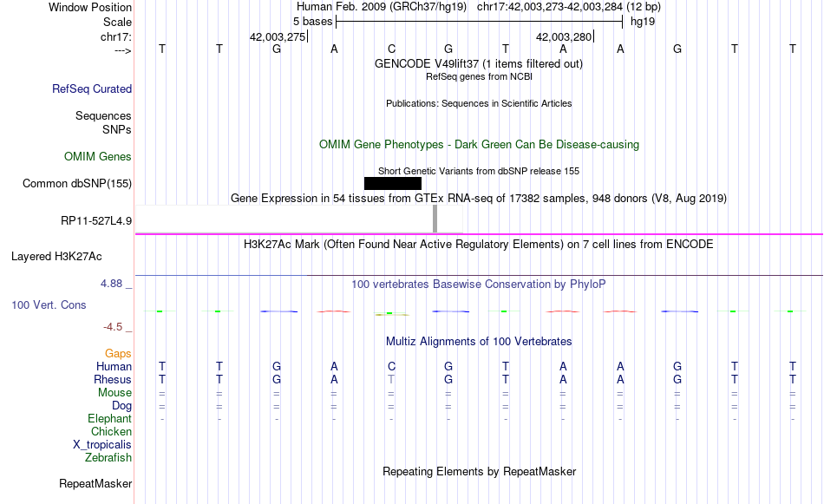The width and height of the screenshot is (824, 504).
Task: Click the gray mismatched T in Rhesus row
Action: point(391,379)
